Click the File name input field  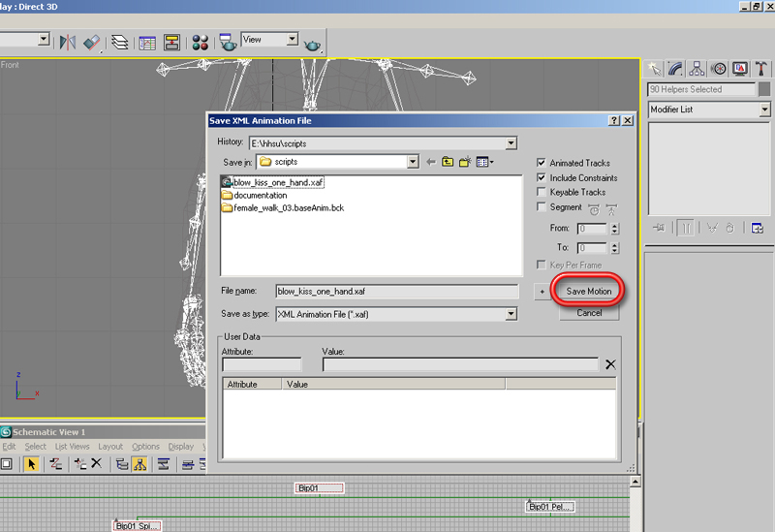(x=397, y=292)
